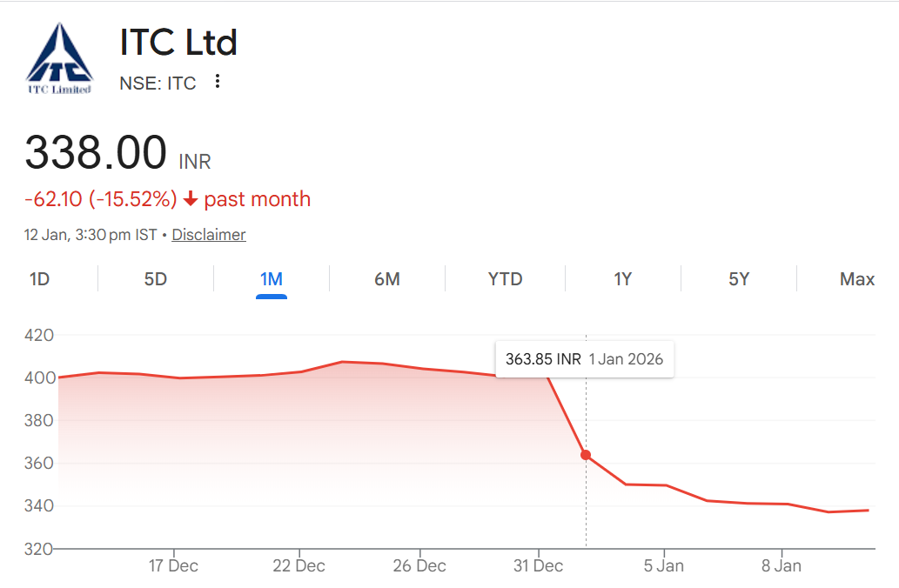Open the 6M chart tab

(387, 278)
